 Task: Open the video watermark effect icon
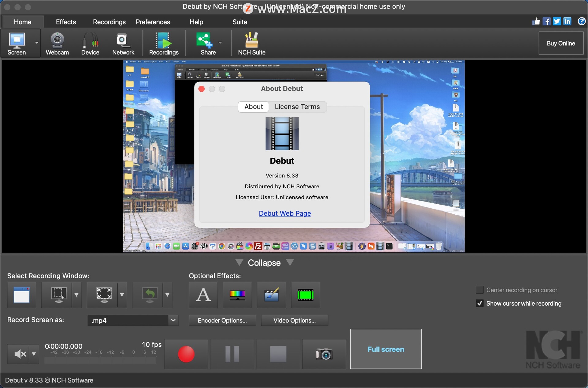coord(271,295)
